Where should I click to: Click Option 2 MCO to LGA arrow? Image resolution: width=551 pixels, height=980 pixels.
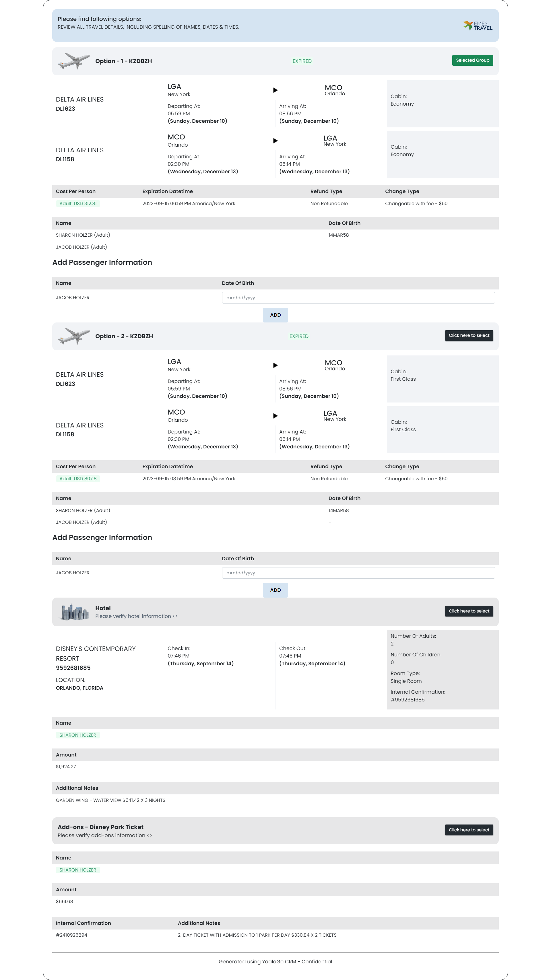(x=275, y=416)
